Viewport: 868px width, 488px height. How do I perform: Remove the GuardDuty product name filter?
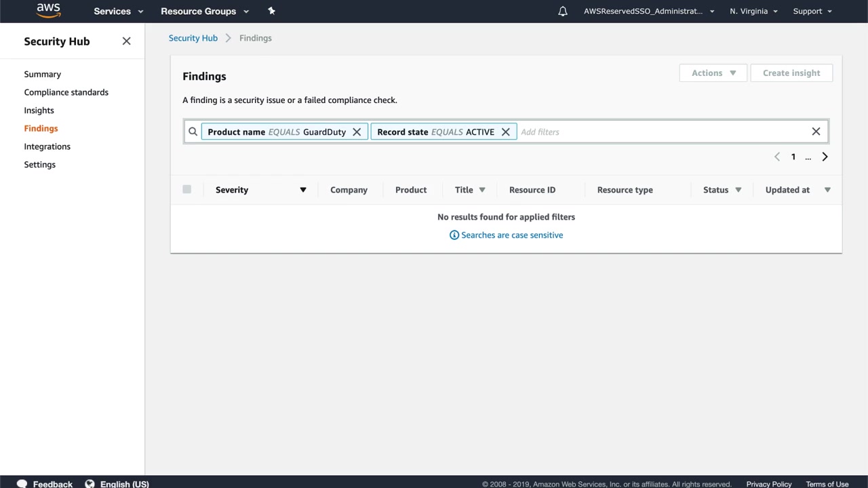coord(357,132)
